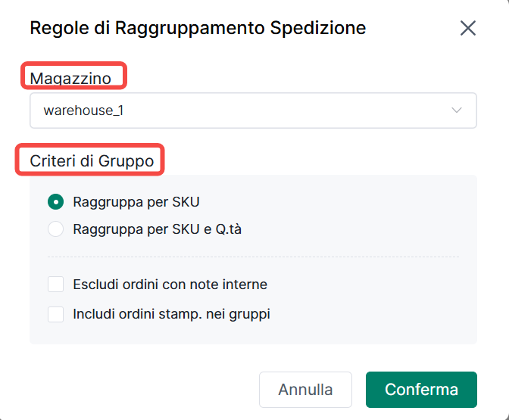Image resolution: width=509 pixels, height=420 pixels.
Task: Expand the Magazzino dropdown chevron arrow
Action: point(457,110)
